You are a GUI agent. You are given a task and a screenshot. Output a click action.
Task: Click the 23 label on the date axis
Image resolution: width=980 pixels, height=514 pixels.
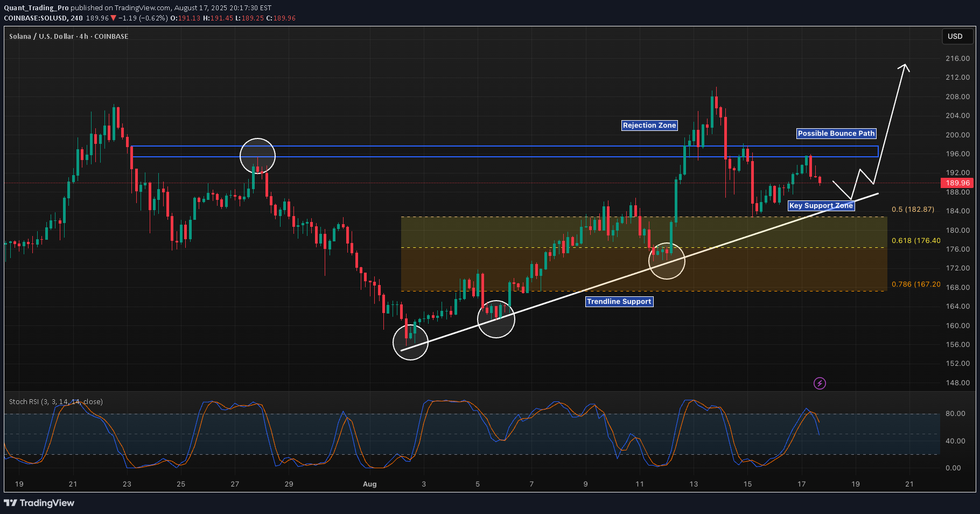pos(127,484)
